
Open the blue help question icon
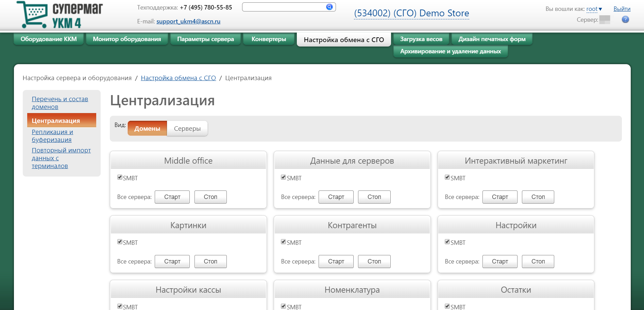625,20
